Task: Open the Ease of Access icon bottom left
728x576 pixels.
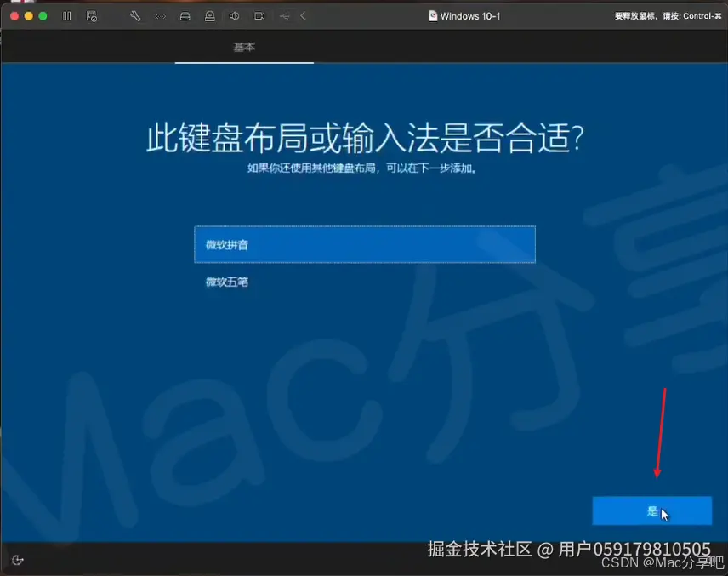Action: click(x=17, y=559)
